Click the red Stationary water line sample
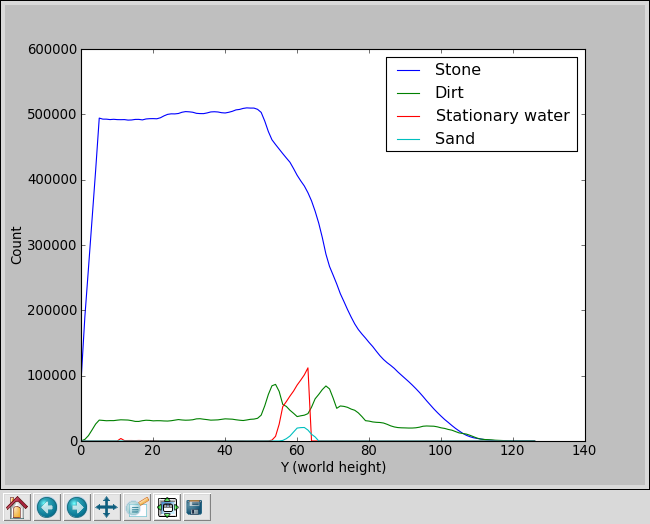The image size is (650, 524). click(x=408, y=116)
